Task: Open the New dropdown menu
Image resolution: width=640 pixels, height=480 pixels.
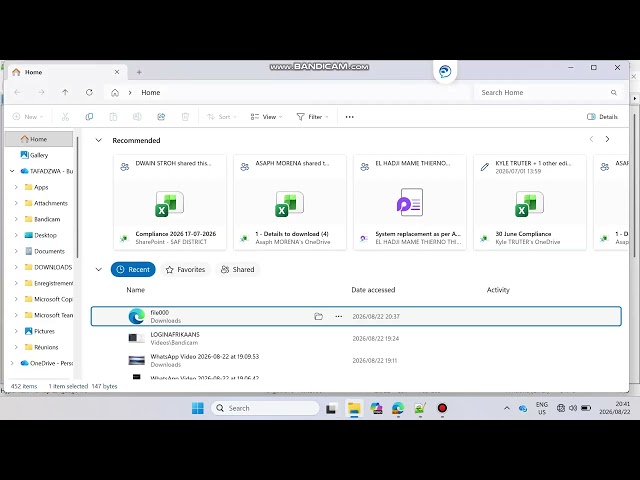Action: (28, 117)
